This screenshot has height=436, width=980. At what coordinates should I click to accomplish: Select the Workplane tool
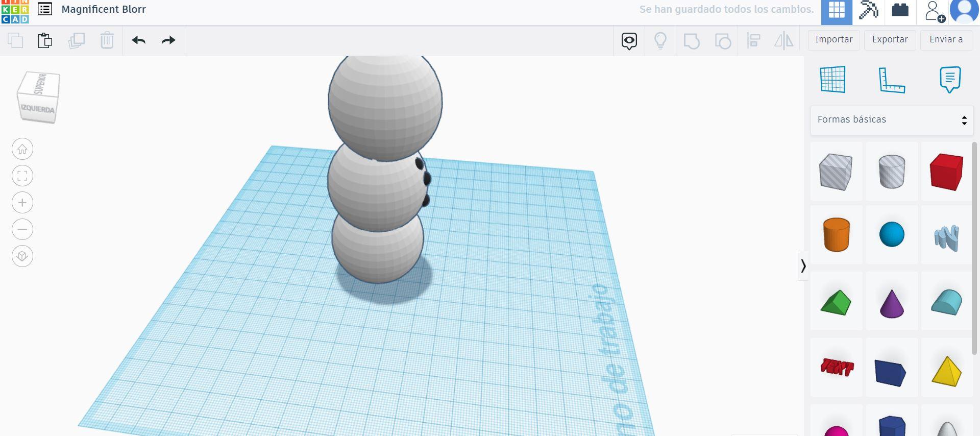click(x=833, y=79)
